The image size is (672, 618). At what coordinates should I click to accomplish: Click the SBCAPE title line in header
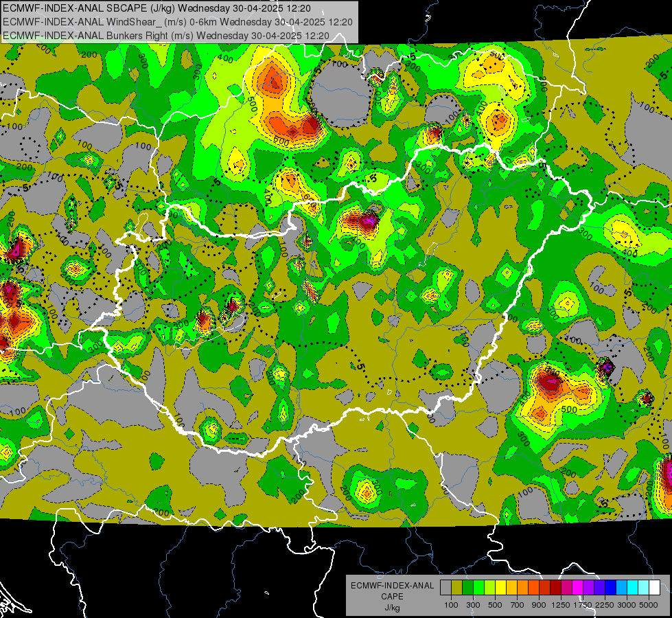pos(157,8)
